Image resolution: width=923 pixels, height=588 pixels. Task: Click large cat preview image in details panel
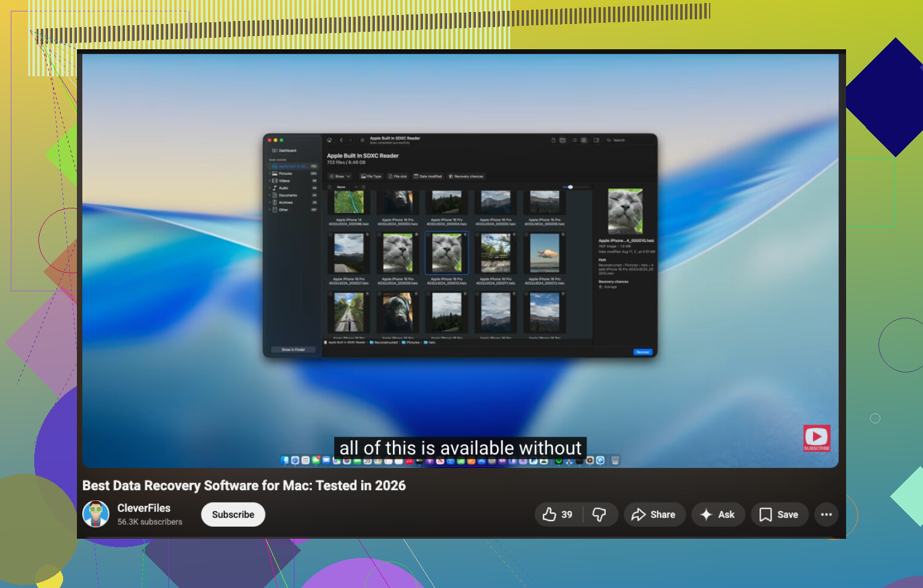[x=626, y=211]
